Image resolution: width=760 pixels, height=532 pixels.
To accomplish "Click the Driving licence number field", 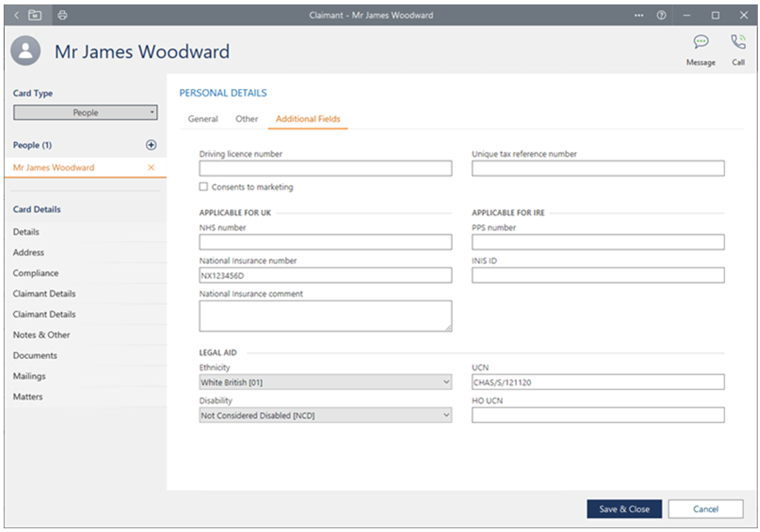I will point(325,169).
